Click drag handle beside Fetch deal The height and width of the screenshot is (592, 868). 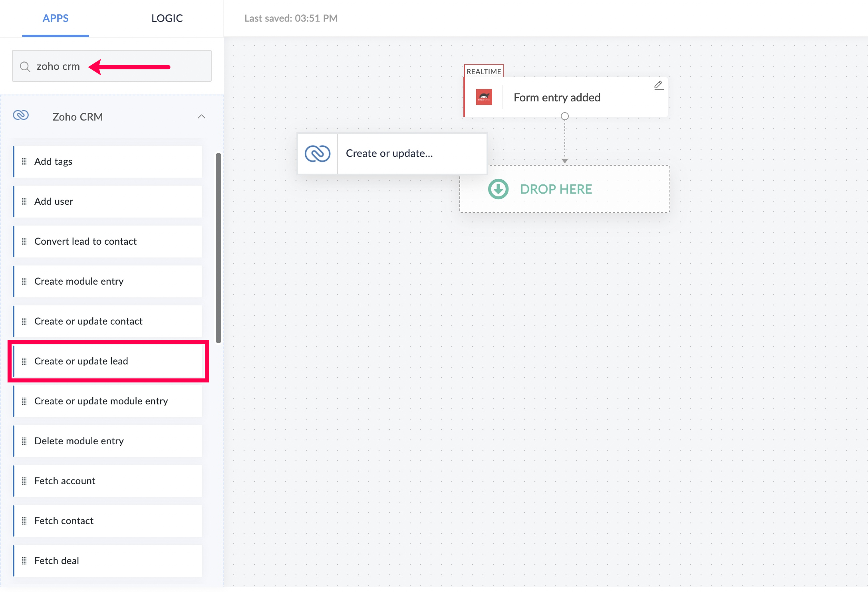click(x=24, y=561)
